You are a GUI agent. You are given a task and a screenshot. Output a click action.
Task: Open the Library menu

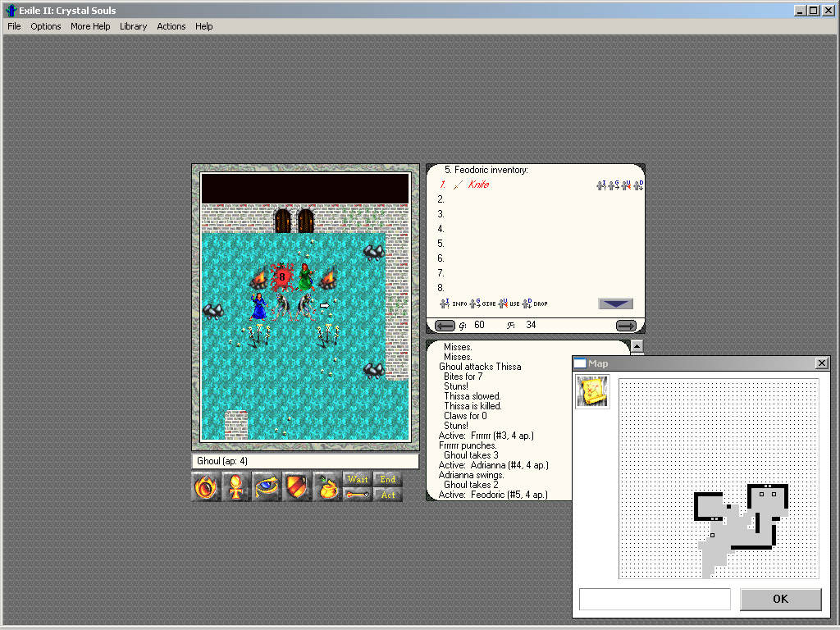point(133,26)
